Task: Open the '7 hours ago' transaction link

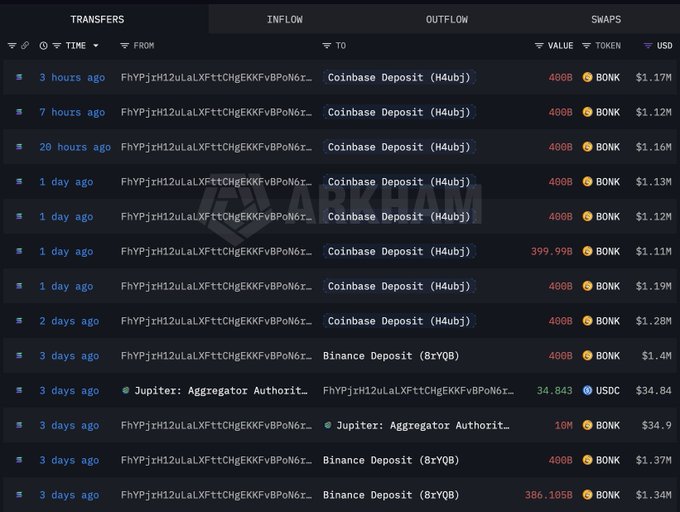Action: [x=72, y=112]
